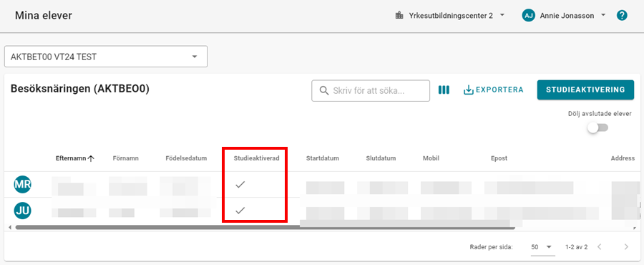This screenshot has height=265, width=644.
Task: Click the JU student avatar
Action: pos(23,211)
